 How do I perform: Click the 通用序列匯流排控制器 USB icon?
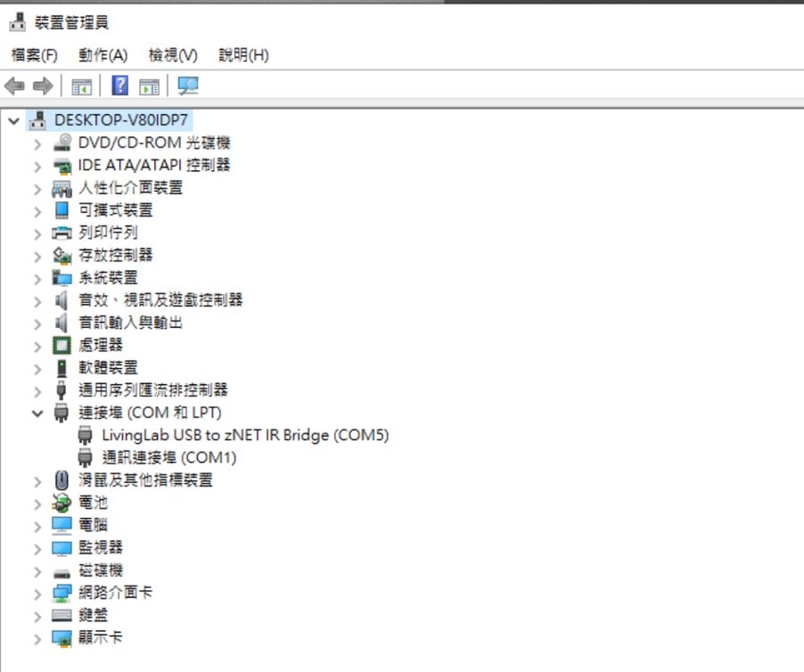[x=62, y=390]
